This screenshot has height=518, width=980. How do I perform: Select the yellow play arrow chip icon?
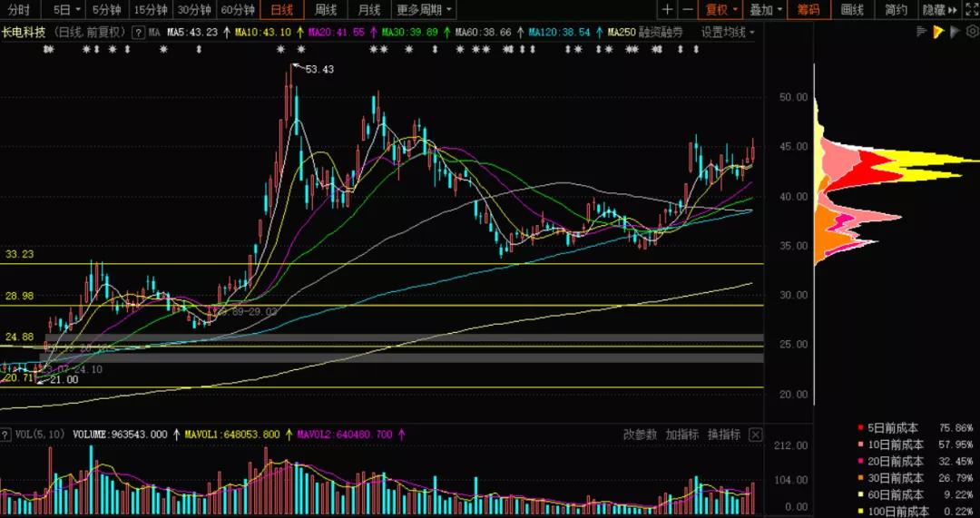pos(938,31)
